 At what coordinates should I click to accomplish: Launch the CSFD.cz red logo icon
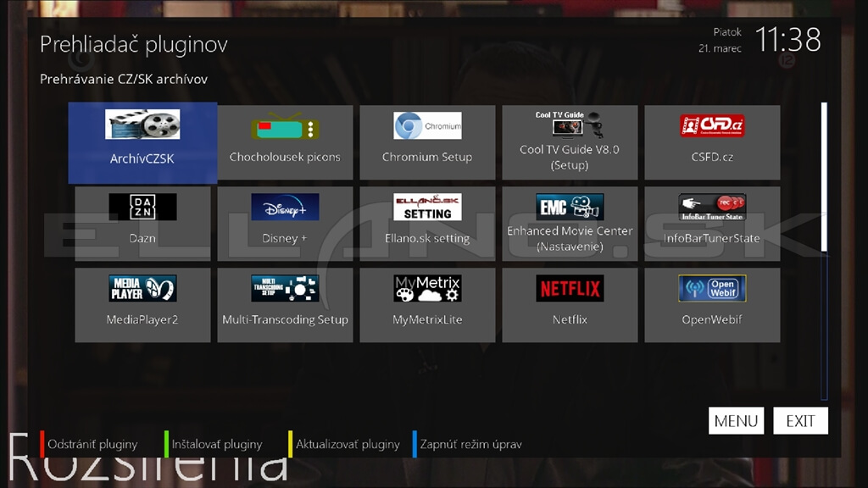point(712,125)
